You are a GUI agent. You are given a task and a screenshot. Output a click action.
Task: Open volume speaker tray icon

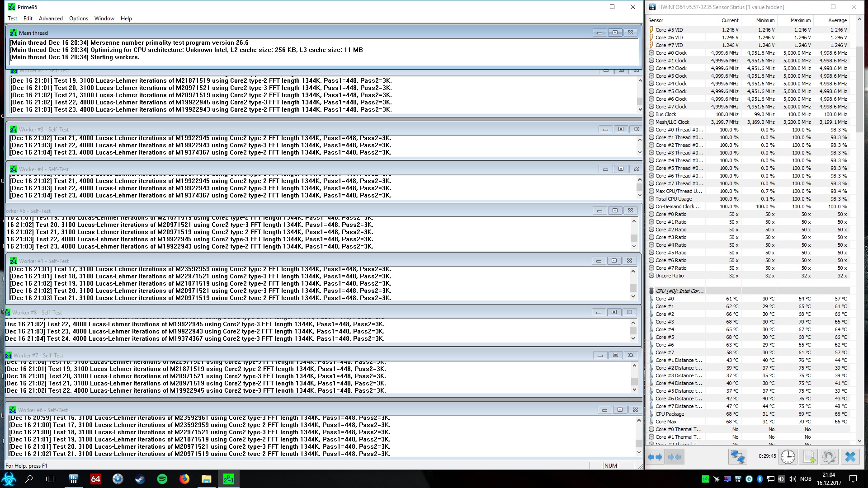click(x=792, y=479)
